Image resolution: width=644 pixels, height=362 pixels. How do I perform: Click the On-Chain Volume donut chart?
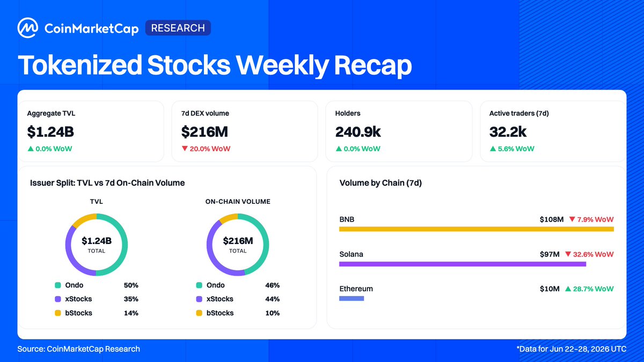pyautogui.click(x=238, y=245)
